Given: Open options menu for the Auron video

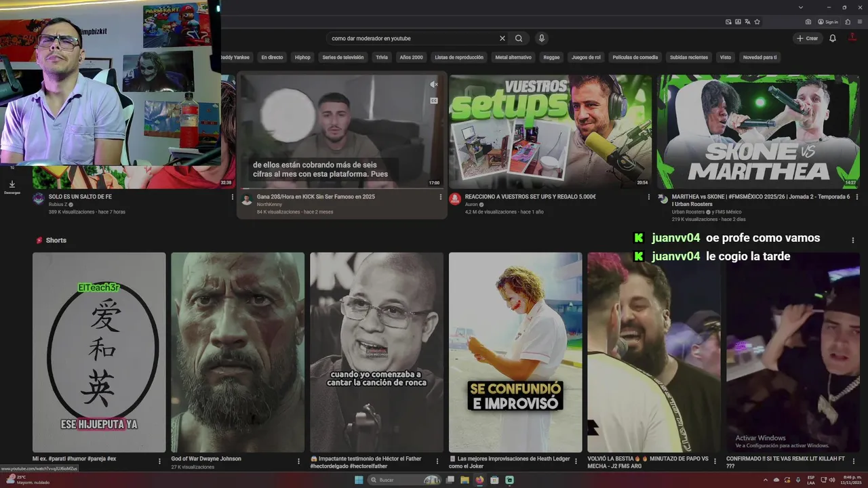Looking at the screenshot, I should [649, 197].
